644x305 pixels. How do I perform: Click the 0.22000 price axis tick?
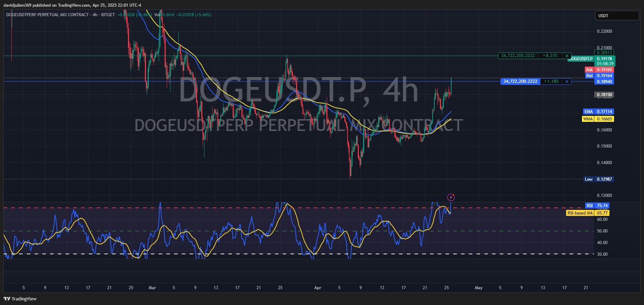[605, 31]
